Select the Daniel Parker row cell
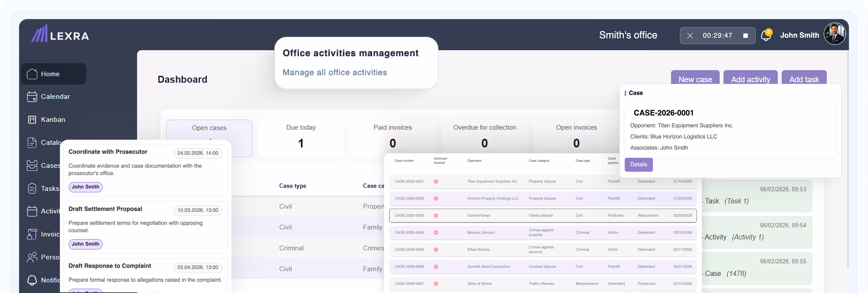 [479, 216]
